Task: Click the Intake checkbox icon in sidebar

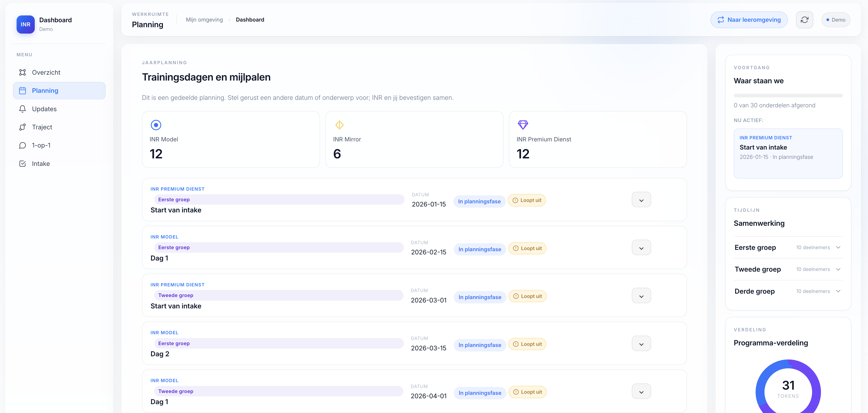Action: point(22,164)
